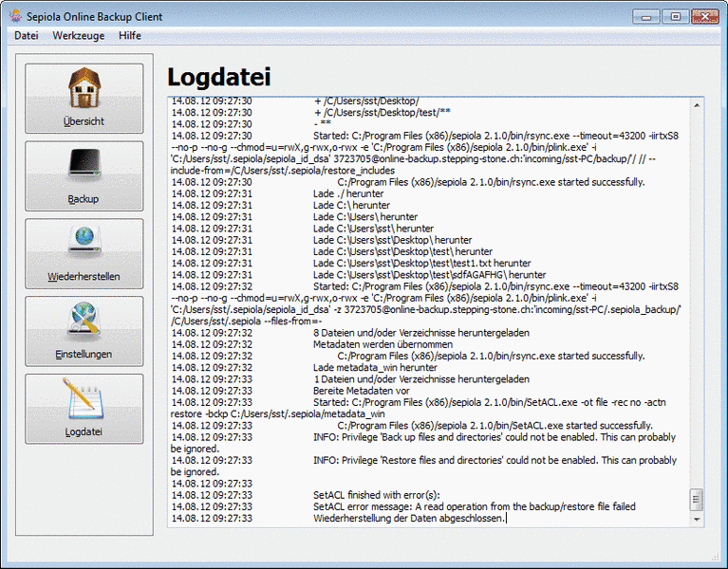Click log line 'Lade C:\Users\sst\Desktop\test\test1.txt herunter'

point(422,264)
